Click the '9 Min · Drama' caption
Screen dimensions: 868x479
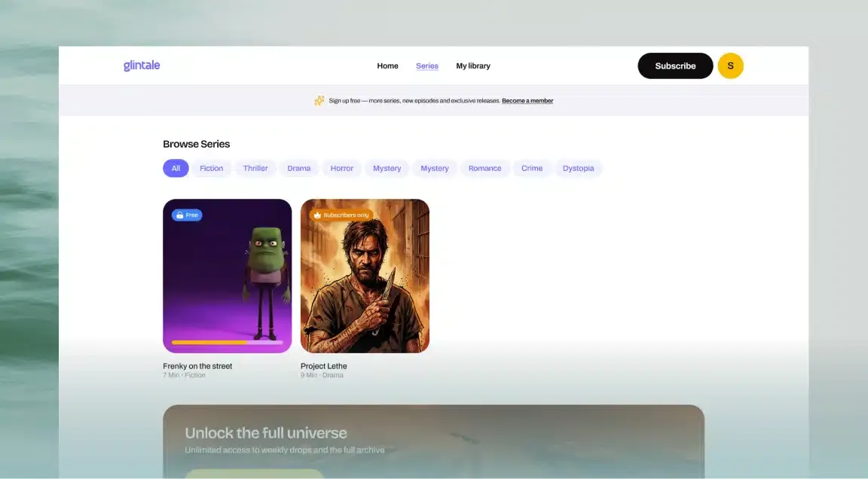tap(322, 375)
